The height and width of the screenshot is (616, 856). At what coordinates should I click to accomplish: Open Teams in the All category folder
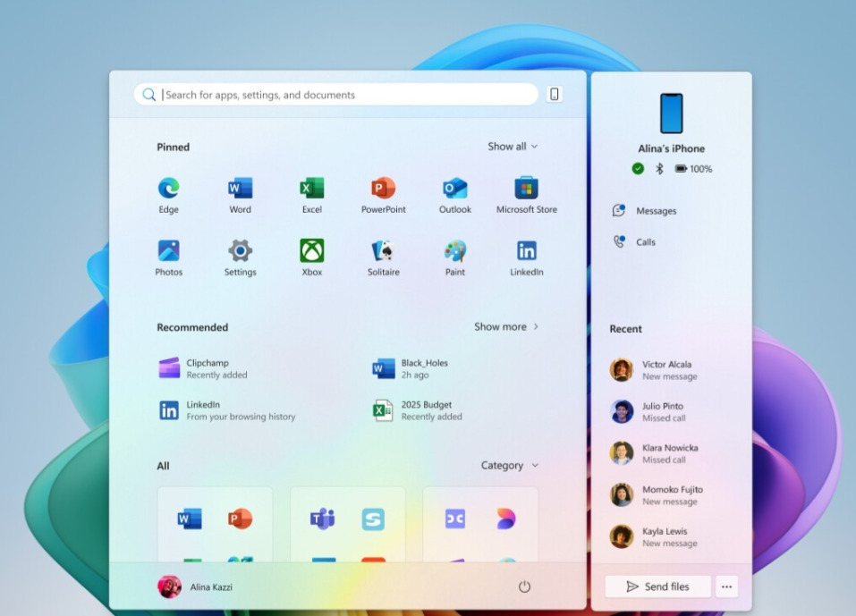(x=322, y=519)
